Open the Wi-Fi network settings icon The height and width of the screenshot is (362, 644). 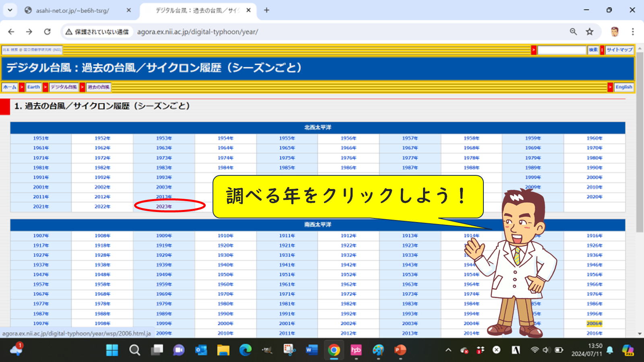click(x=535, y=350)
